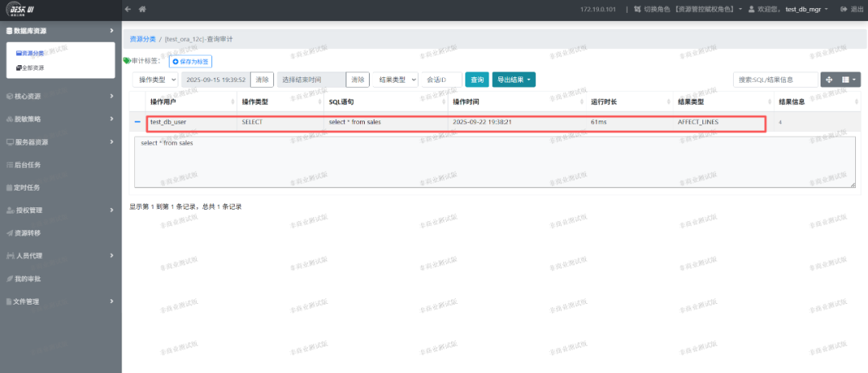Clear the 选择结束时间 end time field

(358, 80)
